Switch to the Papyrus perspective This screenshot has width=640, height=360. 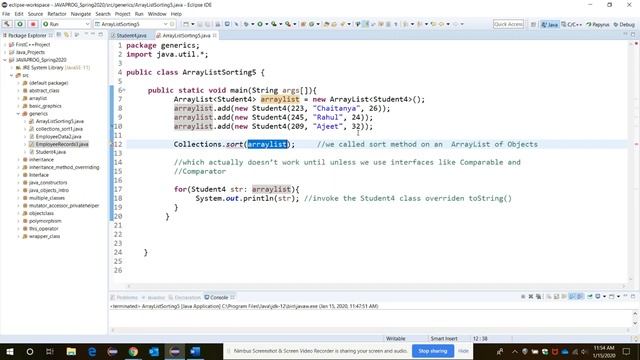point(598,24)
